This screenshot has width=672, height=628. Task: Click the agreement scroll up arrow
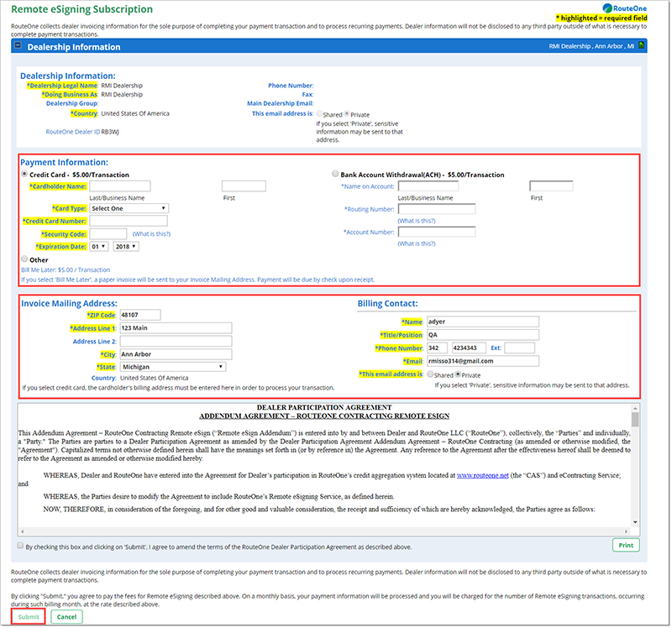click(x=635, y=408)
